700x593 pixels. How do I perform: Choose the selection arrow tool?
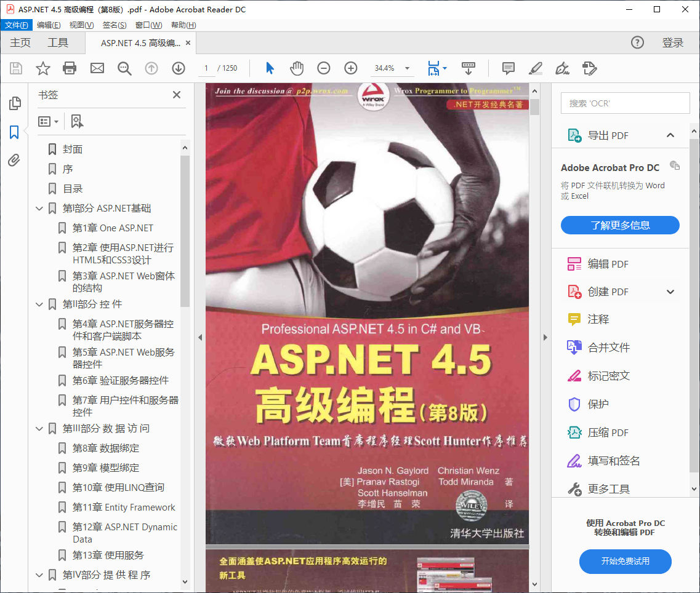point(270,68)
